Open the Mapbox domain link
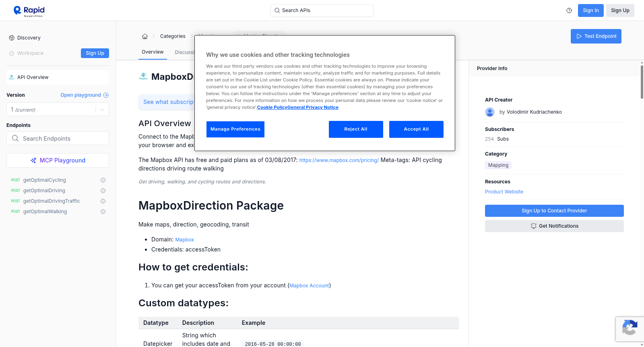This screenshot has width=644, height=347. pyautogui.click(x=184, y=240)
